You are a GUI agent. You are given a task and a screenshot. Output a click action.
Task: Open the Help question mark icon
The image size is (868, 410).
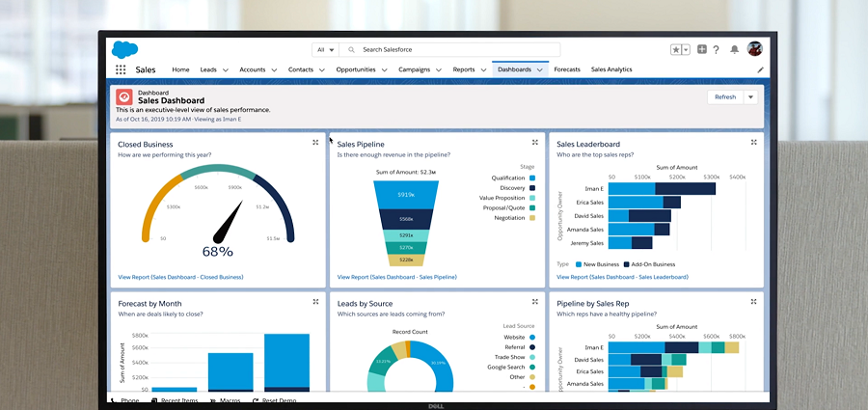click(x=717, y=49)
